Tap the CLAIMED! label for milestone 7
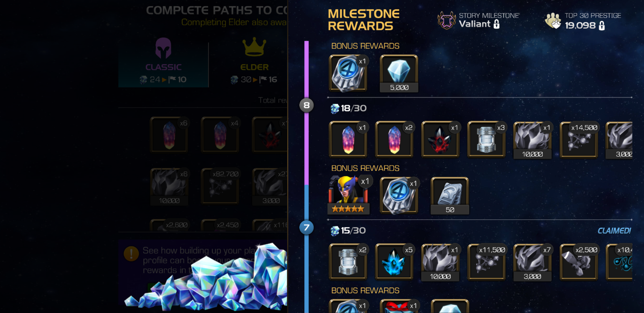644x313 pixels. (x=614, y=231)
